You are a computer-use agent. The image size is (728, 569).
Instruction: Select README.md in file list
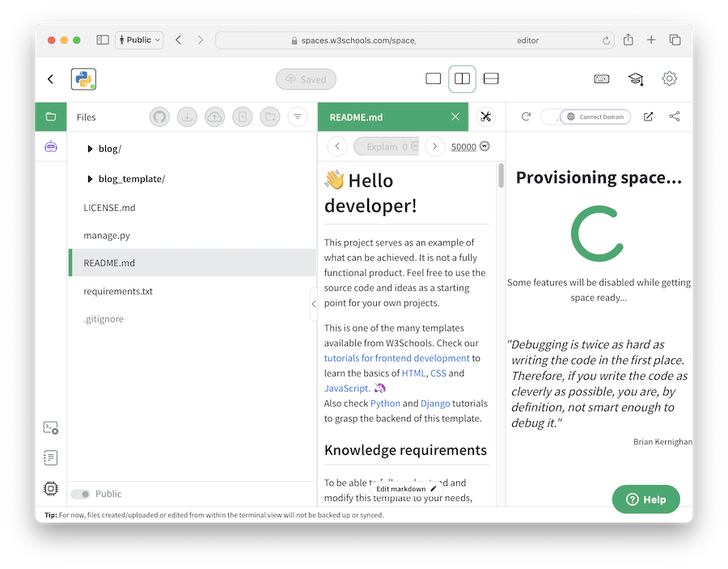(193, 263)
